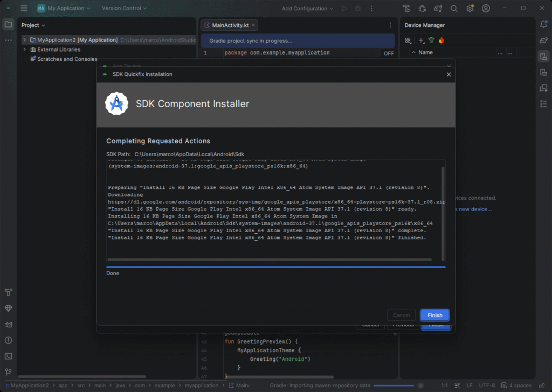The image size is (552, 392).
Task: Open the 4 spaces indent settings
Action: click(x=516, y=386)
